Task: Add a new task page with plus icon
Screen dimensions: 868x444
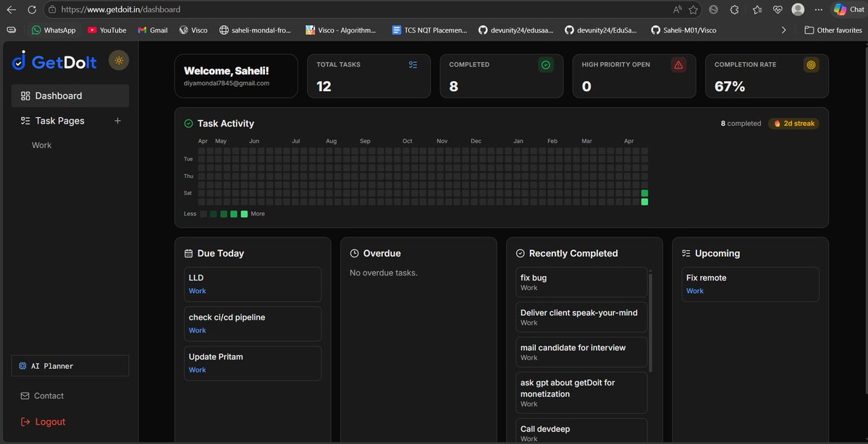Action: click(117, 121)
